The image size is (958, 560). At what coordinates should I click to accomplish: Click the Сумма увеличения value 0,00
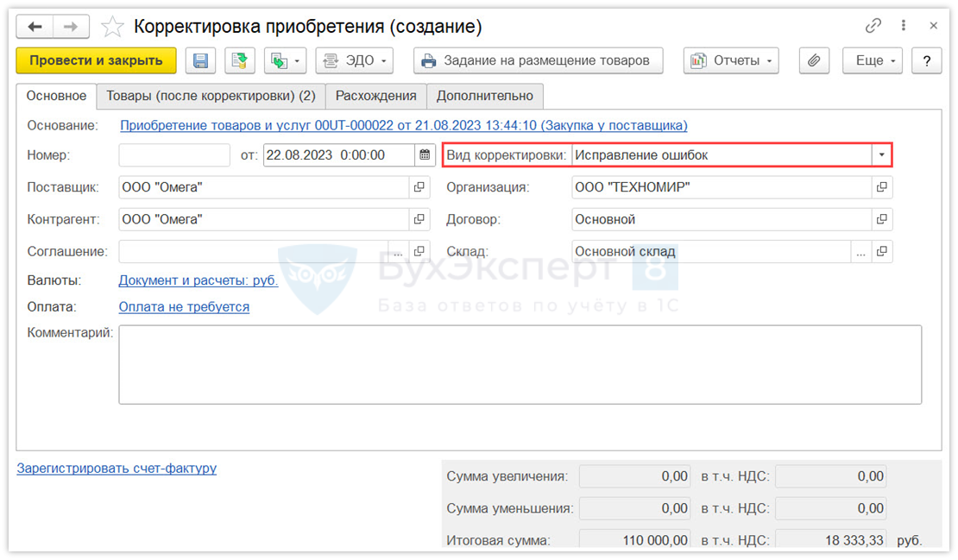(x=635, y=476)
